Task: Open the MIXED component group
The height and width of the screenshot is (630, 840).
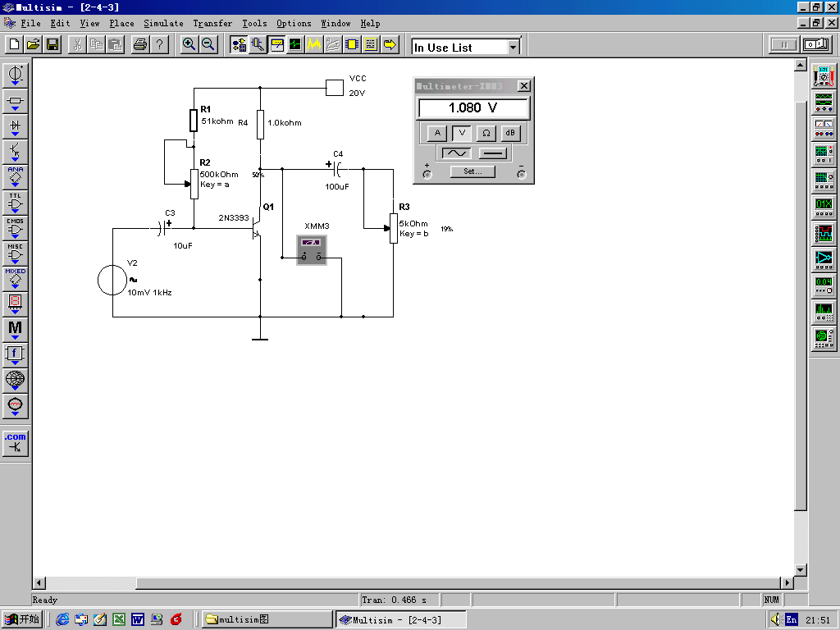Action: pos(15,279)
